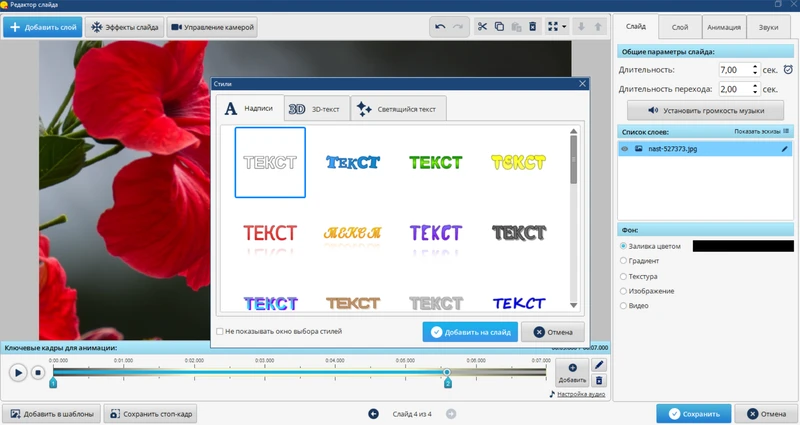
Task: Enable 'Не показывать окно выбора стилей' checkbox
Action: [x=220, y=331]
